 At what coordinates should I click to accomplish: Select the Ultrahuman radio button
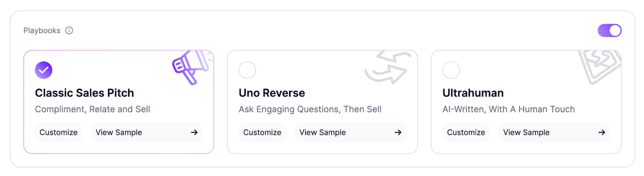point(451,70)
